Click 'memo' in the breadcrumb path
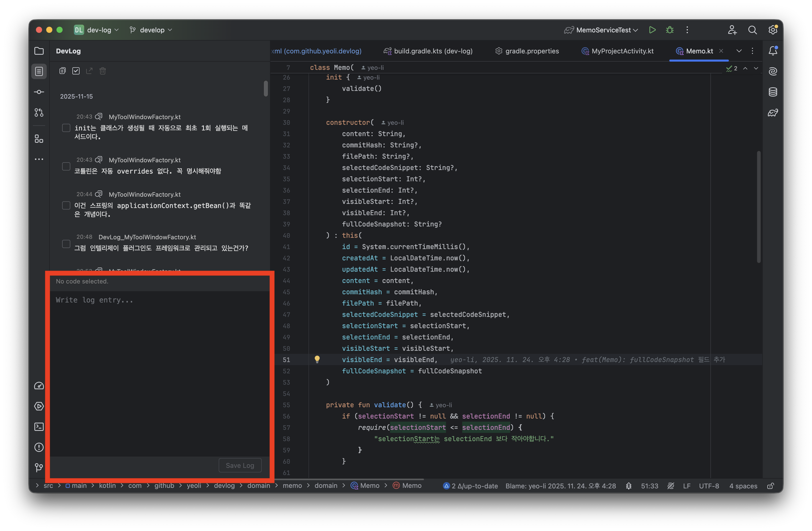Viewport: 812px width, 531px height. tap(292, 485)
